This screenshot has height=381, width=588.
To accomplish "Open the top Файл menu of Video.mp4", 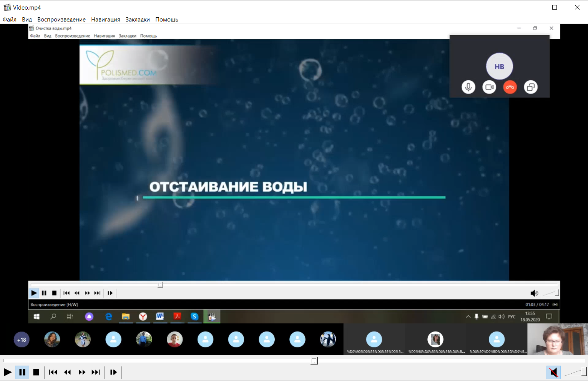I will (x=10, y=20).
